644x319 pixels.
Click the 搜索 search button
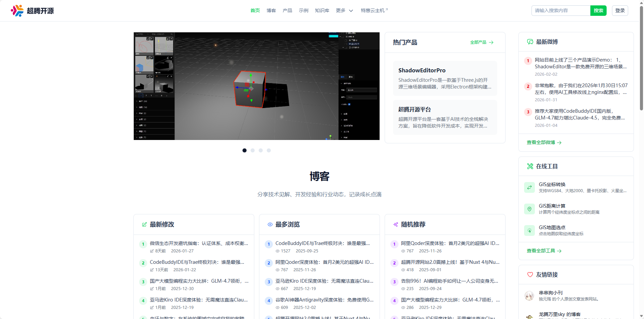point(598,10)
